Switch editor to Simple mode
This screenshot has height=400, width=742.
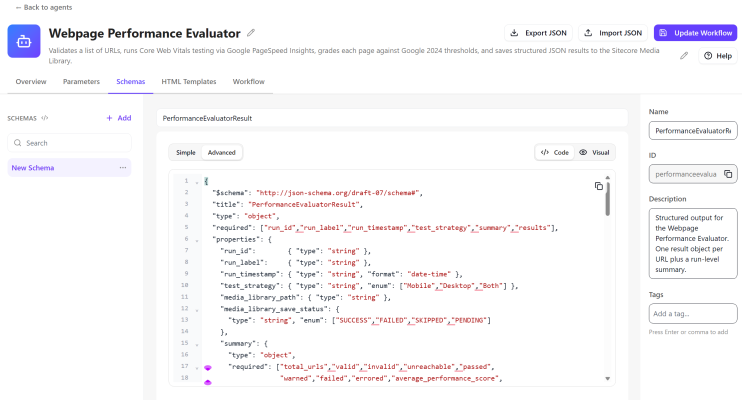(186, 152)
